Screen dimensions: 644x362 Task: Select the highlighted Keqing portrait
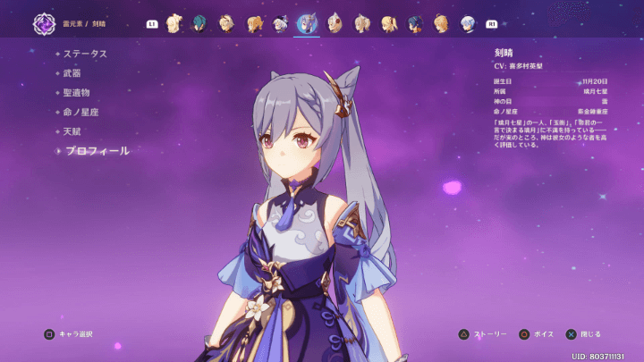coord(307,23)
